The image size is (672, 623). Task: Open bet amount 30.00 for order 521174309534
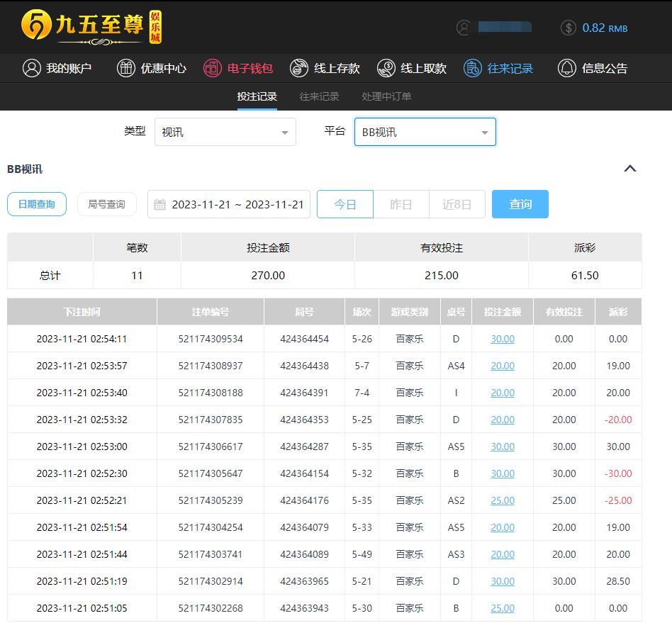(503, 339)
